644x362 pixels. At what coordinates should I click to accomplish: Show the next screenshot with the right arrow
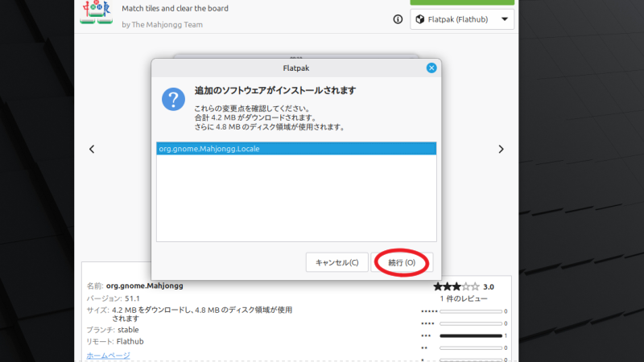pyautogui.click(x=501, y=149)
